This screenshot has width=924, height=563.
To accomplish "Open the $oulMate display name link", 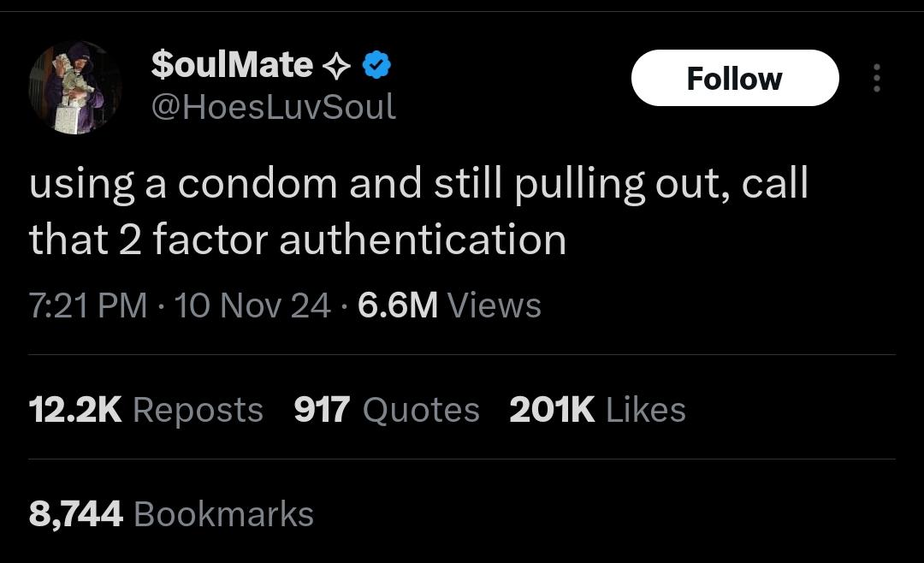I will [231, 64].
